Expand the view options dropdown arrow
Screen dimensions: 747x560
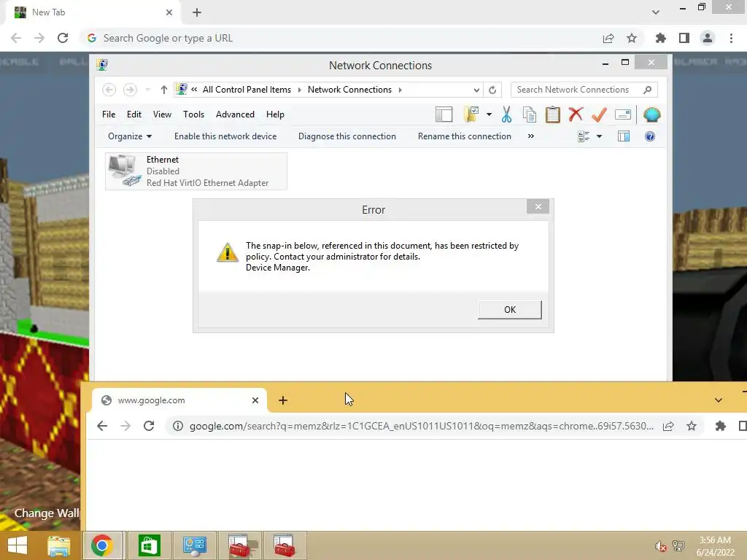[x=600, y=136]
